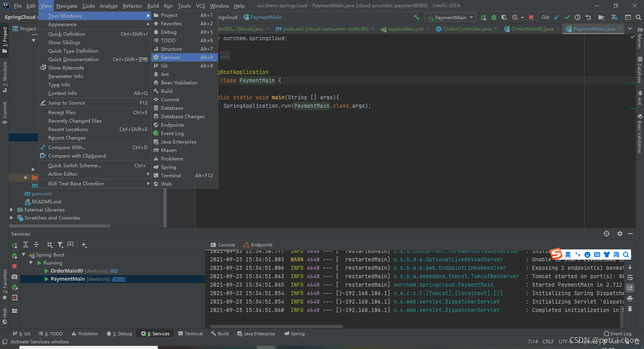Click Search Everywhere magnifier icon
Image resolution: width=644 pixels, height=349 pixels.
pos(638,17)
